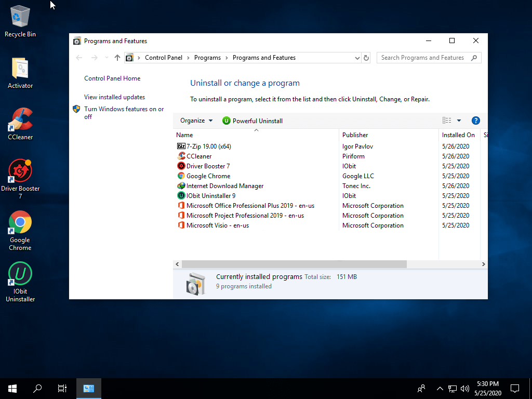
Task: Open taskbar Search
Action: tap(37, 389)
